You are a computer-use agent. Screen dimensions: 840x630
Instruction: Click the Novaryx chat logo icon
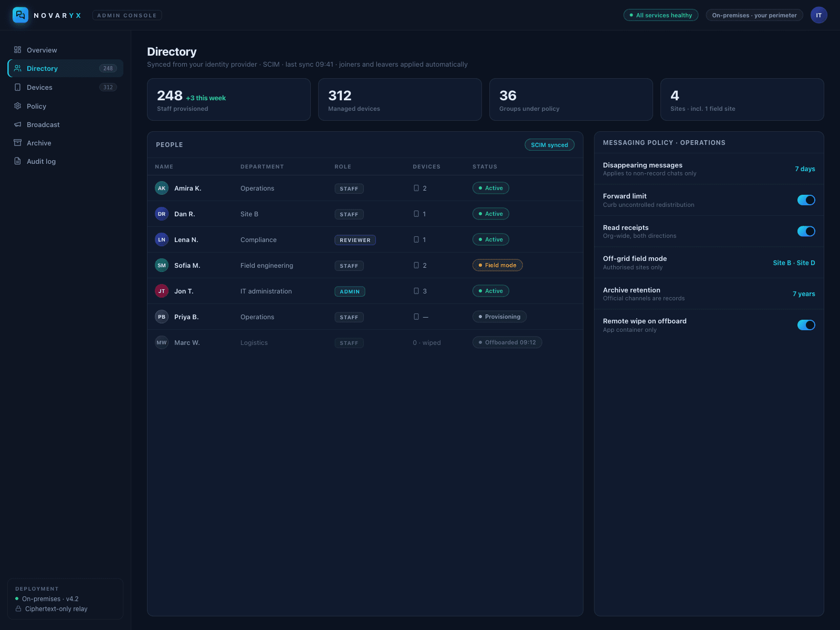click(20, 15)
